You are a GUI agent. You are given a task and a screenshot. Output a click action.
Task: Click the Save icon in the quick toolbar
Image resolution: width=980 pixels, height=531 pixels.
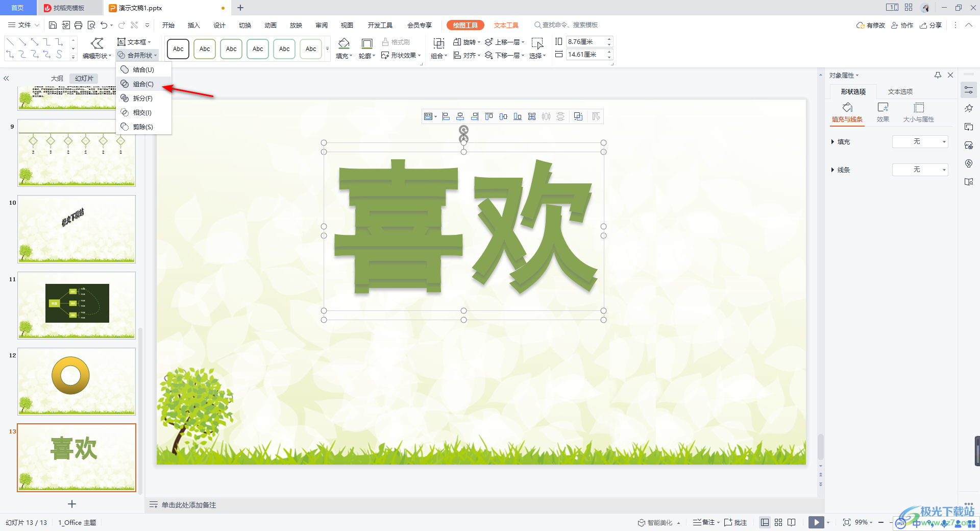53,25
